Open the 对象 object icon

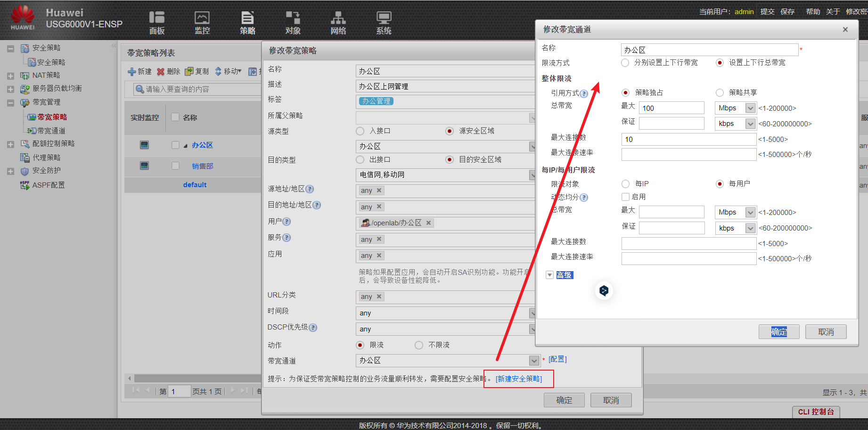pyautogui.click(x=293, y=23)
